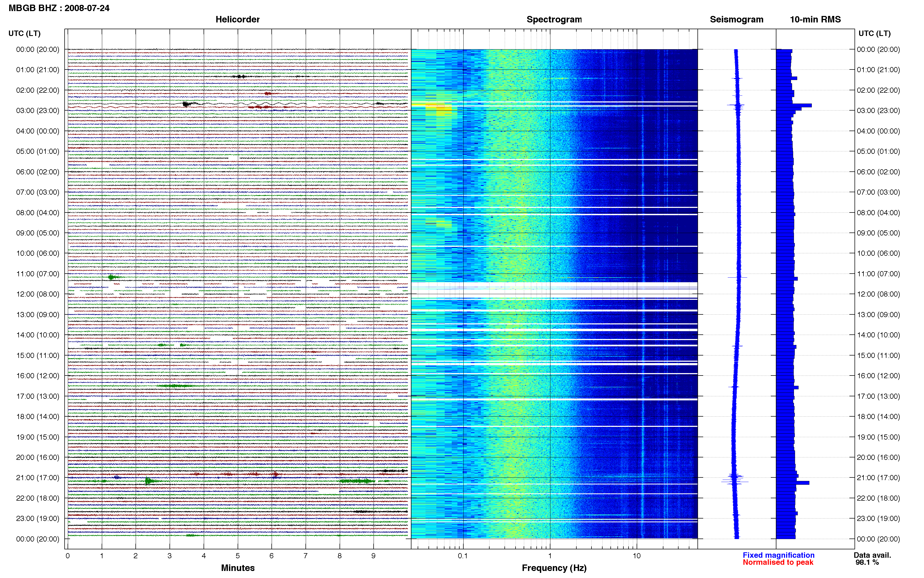This screenshot has height=578, width=924.
Task: Click helicorder-side time label 21:00 (17:00)
Action: (38, 477)
